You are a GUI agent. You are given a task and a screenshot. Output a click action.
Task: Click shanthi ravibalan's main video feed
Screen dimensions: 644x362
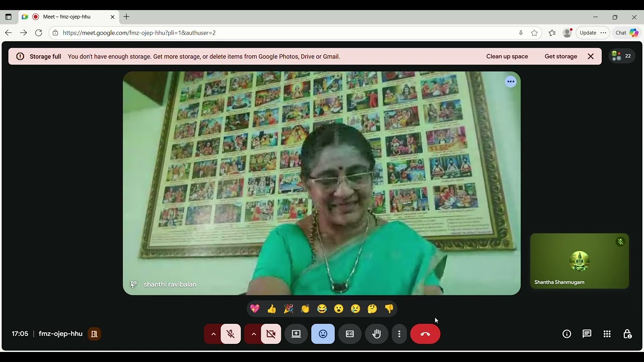(x=322, y=183)
